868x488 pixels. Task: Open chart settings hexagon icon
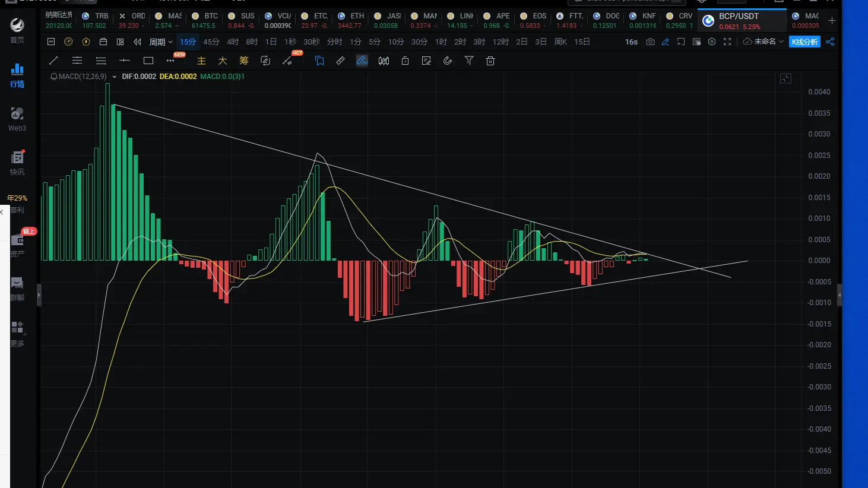click(711, 42)
